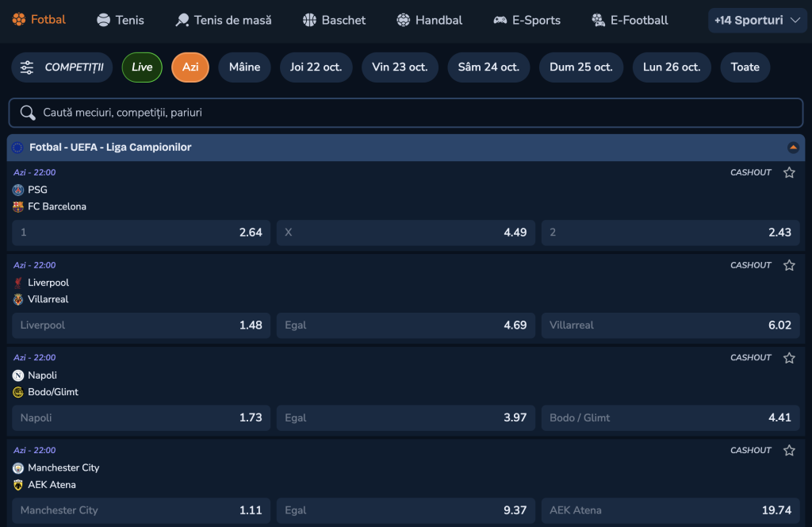The height and width of the screenshot is (527, 812).
Task: Go to the Baschet sport tab
Action: 334,20
